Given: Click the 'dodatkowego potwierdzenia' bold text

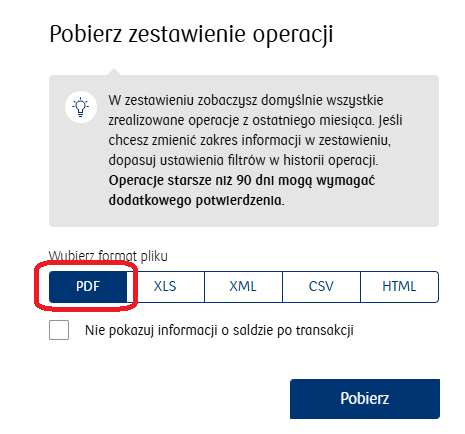Looking at the screenshot, I should 196,201.
